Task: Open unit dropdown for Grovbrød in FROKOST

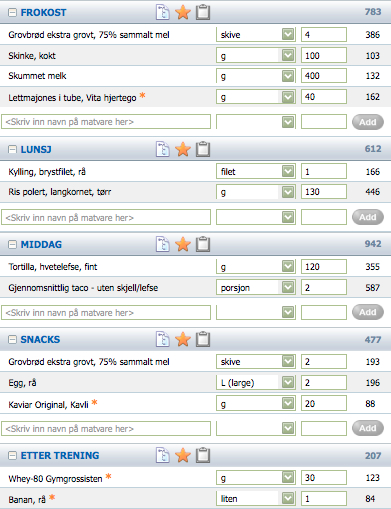Action: (288, 34)
